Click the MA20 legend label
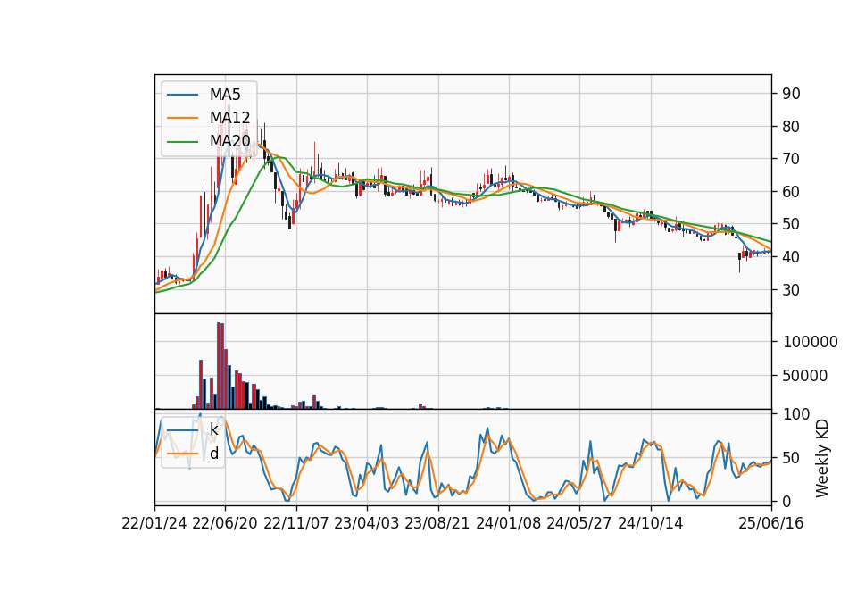The width and height of the screenshot is (857, 616). tap(229, 141)
